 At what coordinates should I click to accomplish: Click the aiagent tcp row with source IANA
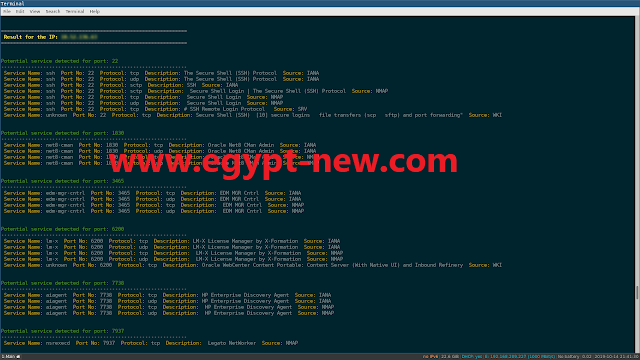(x=167, y=295)
